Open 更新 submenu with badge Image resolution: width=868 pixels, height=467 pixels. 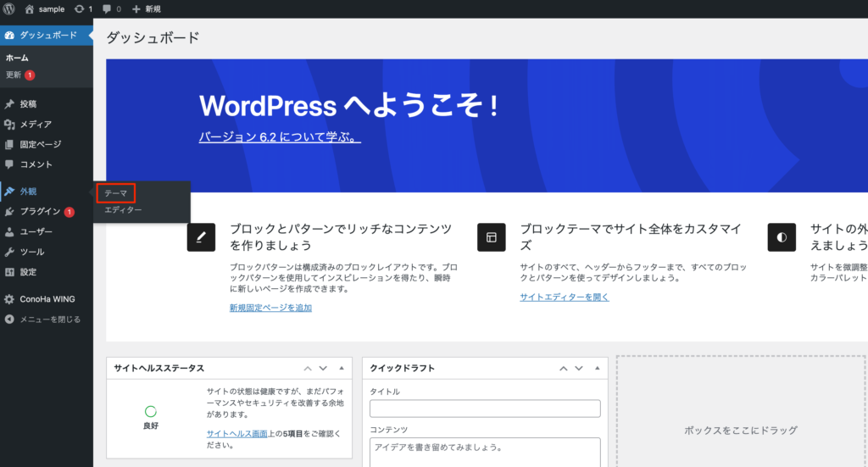tap(20, 75)
